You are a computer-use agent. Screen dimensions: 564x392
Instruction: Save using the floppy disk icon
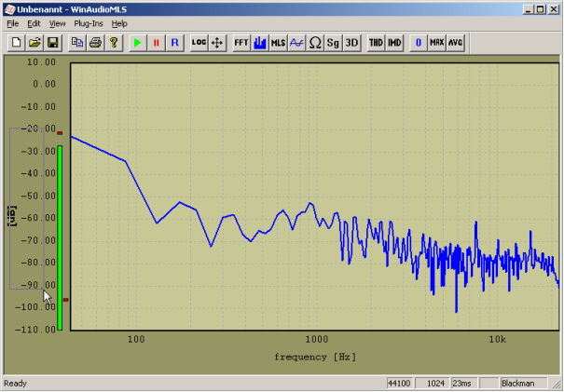click(53, 43)
